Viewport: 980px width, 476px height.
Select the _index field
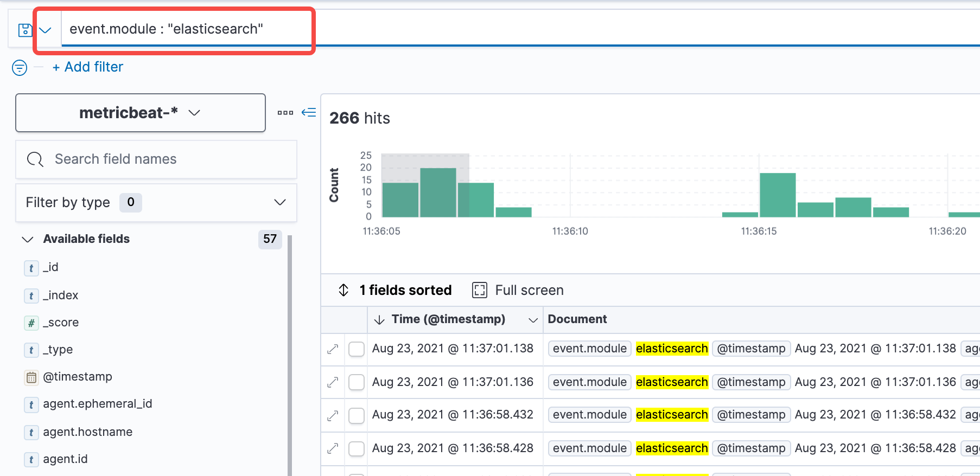click(61, 295)
